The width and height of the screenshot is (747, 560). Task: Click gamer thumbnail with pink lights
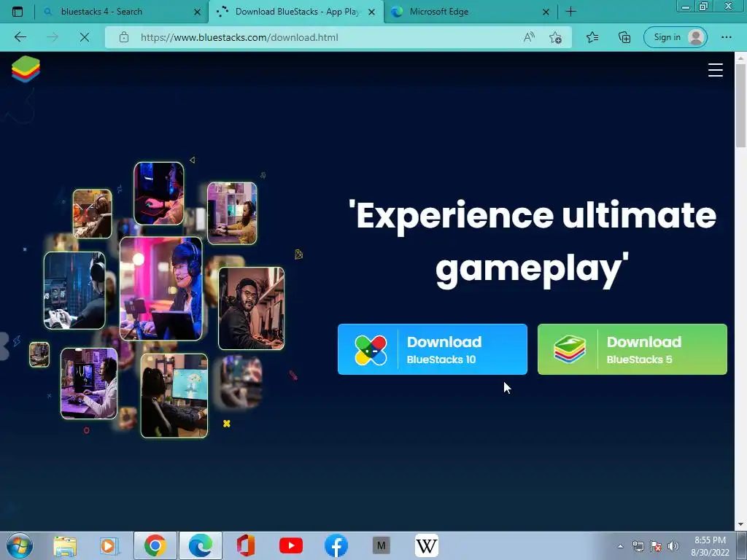[161, 289]
